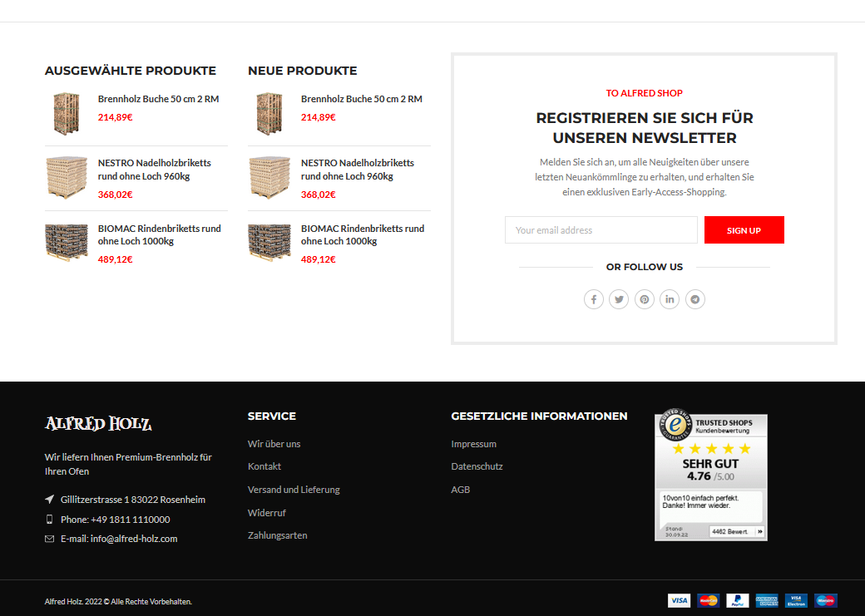Open 'BIOMAC Rindenbriketts' title under Neue Produkte
865x616 pixels.
pyautogui.click(x=363, y=235)
